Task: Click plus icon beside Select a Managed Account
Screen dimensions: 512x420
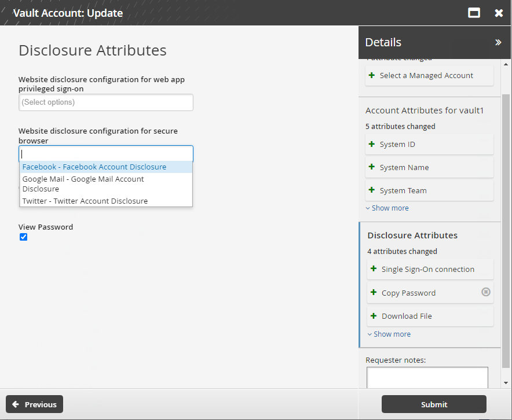Action: [372, 75]
